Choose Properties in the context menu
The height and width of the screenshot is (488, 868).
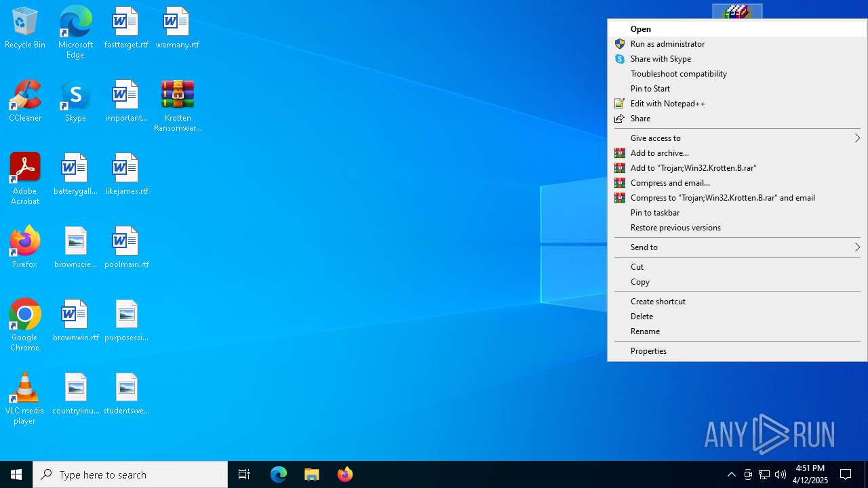click(737, 351)
